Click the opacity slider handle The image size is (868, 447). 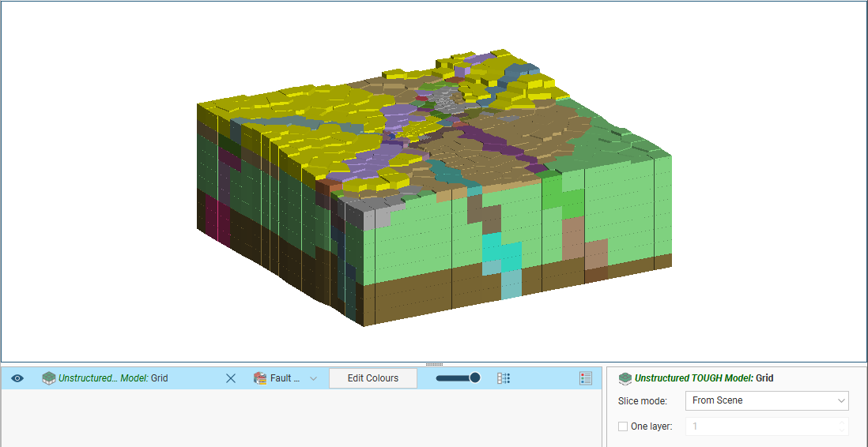[x=475, y=378]
